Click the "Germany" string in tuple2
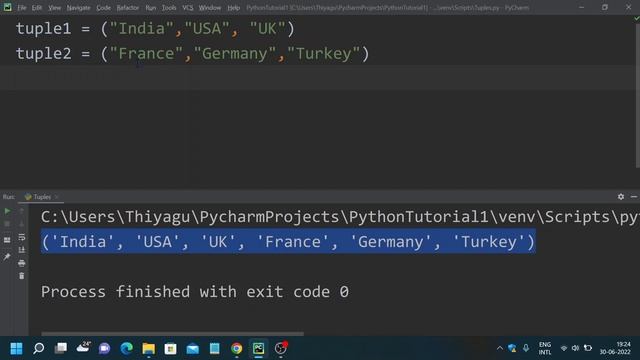 click(x=235, y=54)
